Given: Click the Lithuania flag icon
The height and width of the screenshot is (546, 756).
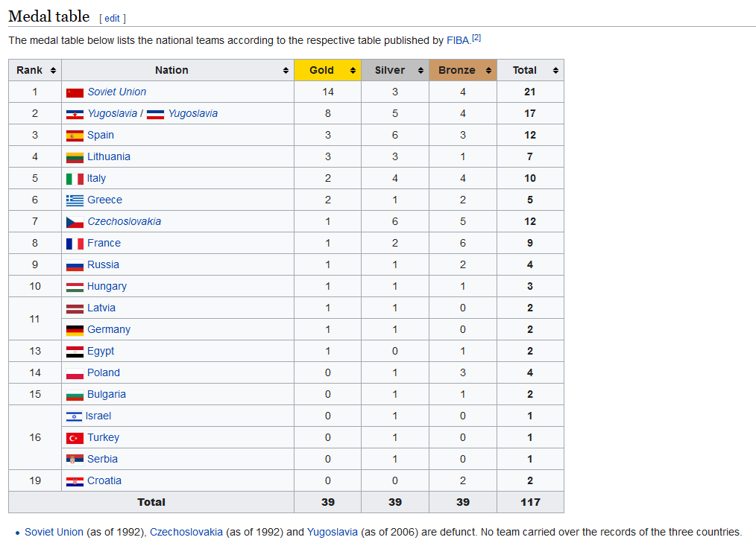Looking at the screenshot, I should pos(75,158).
